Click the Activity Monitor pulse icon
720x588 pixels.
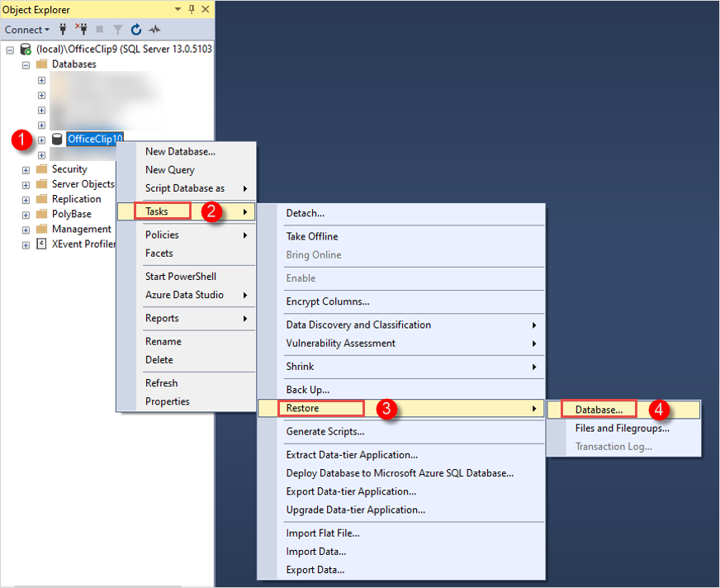(x=154, y=30)
